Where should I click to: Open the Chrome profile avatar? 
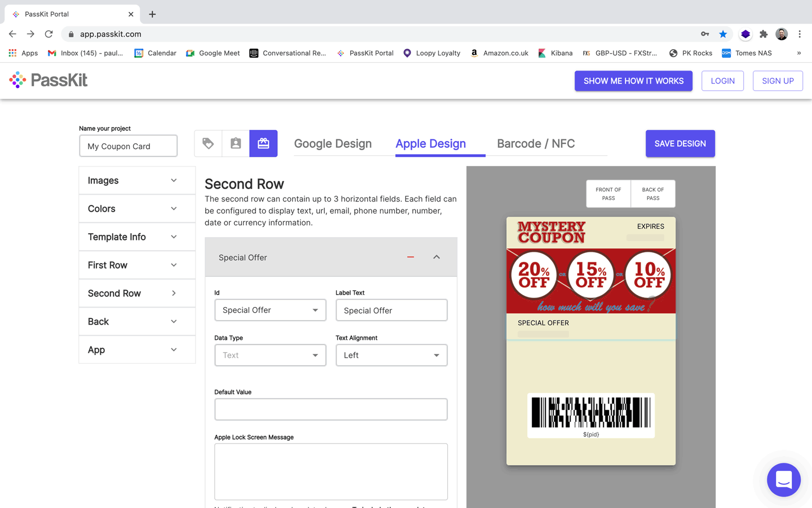pos(782,34)
